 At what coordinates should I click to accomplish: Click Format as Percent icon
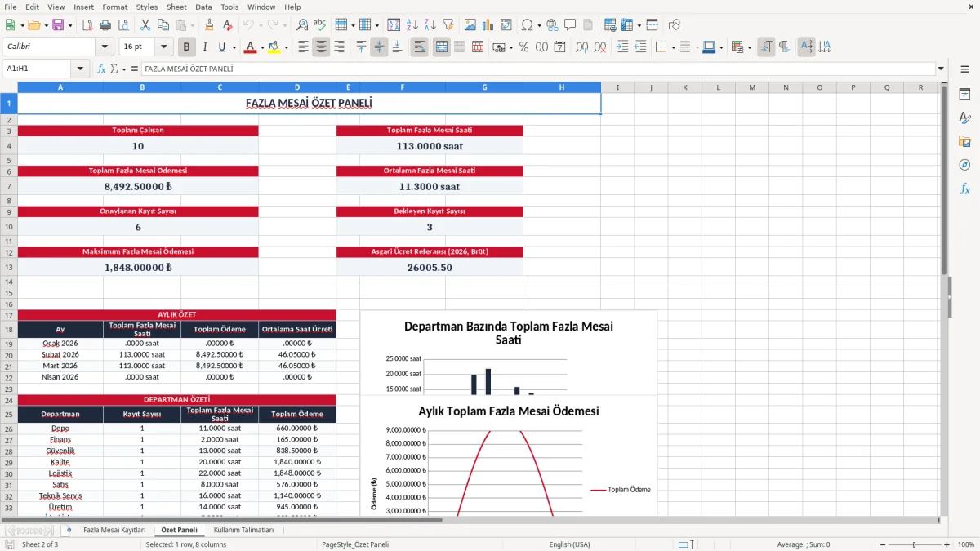[x=523, y=47]
